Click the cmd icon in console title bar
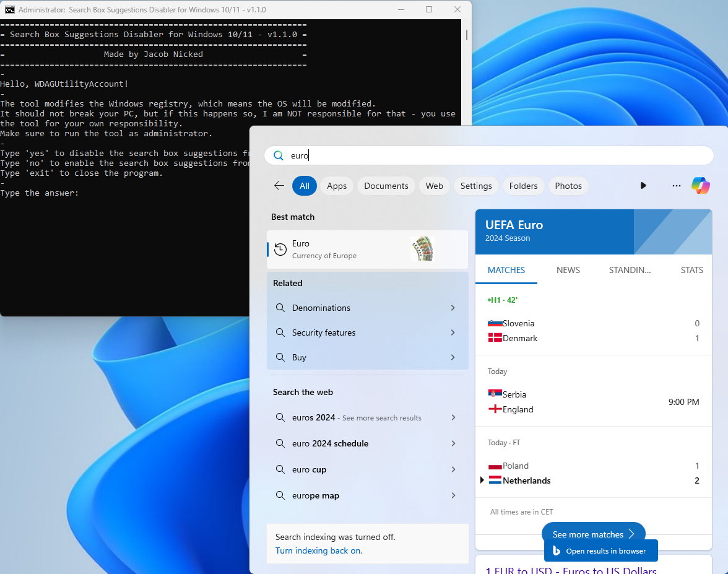This screenshot has height=574, width=728. click(x=10, y=9)
